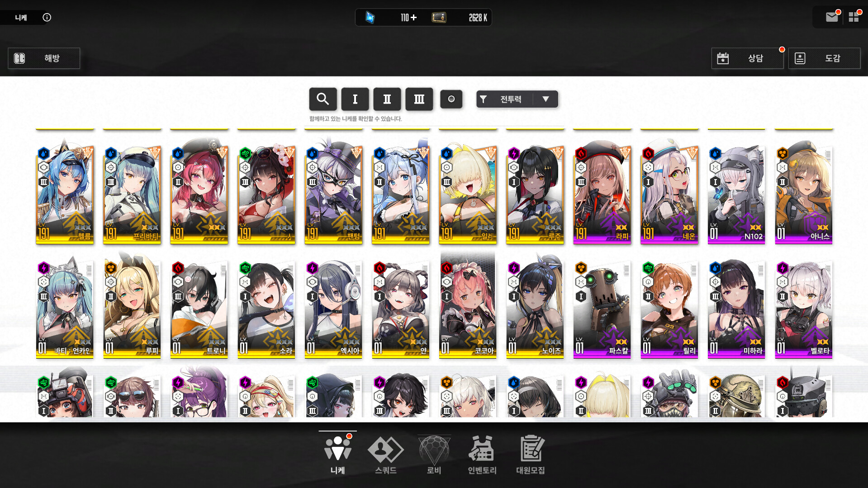This screenshot has height=488, width=868.
Task: Toggle the burst I filter button
Action: [x=355, y=99]
